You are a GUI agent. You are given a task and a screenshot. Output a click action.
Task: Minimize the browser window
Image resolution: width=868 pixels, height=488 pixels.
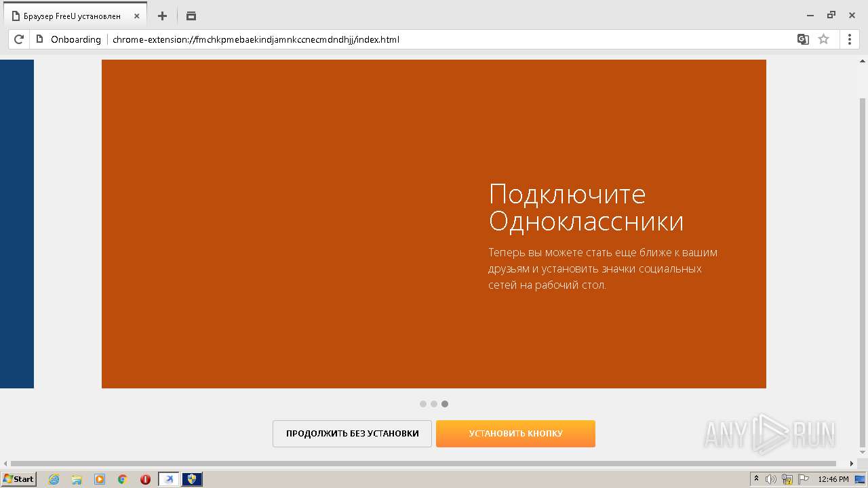point(810,16)
